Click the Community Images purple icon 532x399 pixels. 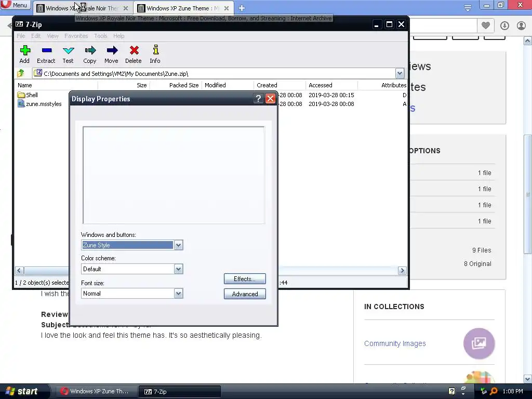pos(479,343)
